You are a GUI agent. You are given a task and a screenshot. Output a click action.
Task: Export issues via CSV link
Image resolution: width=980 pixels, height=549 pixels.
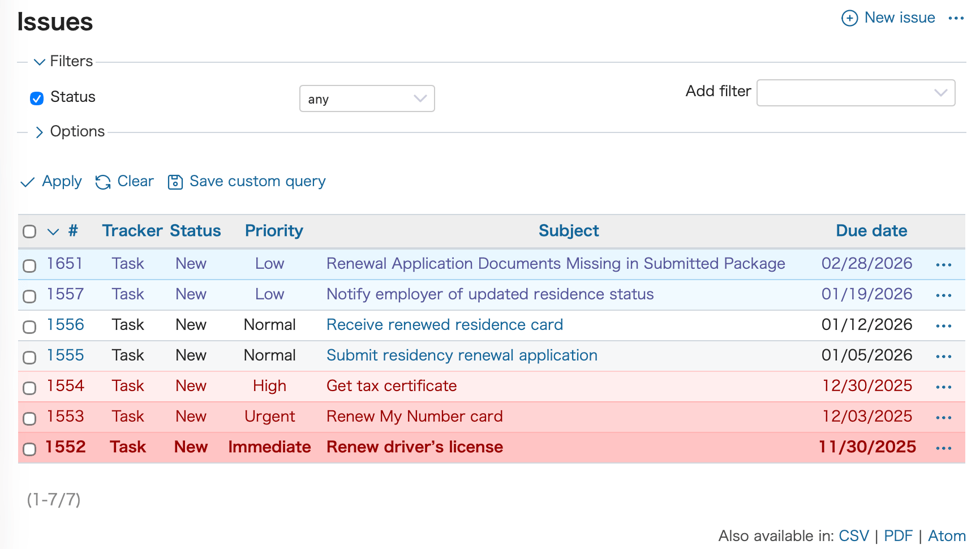(x=853, y=536)
